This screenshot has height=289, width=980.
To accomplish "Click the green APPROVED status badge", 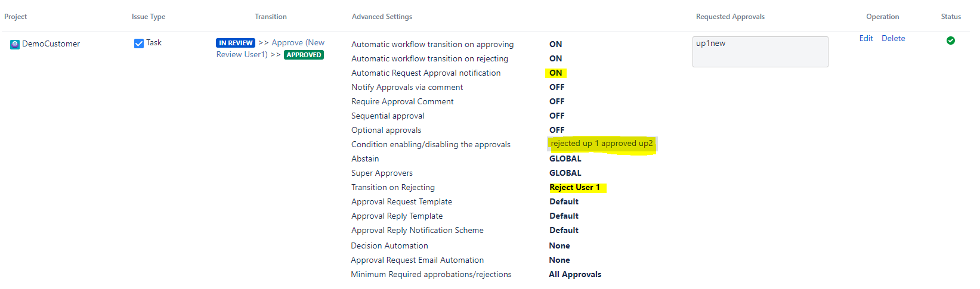I will tap(304, 55).
